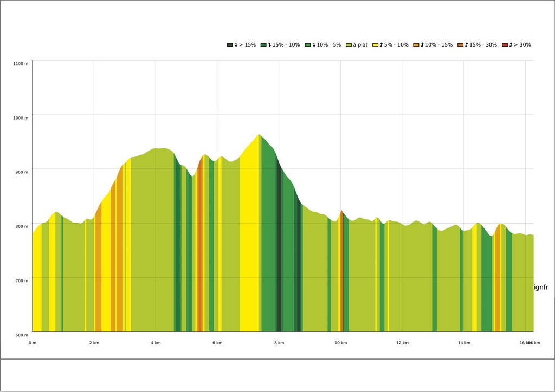Click the ascent 15% - 30% legend swatch

460,45
